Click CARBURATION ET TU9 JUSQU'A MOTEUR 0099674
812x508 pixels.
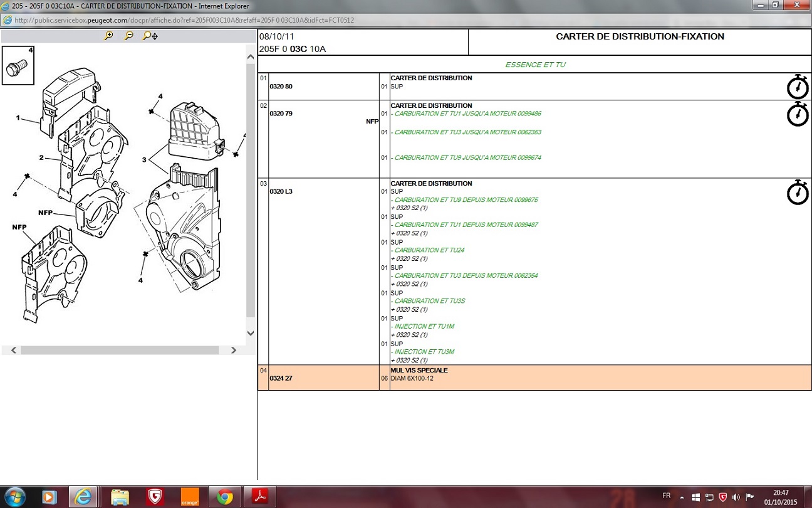tap(466, 158)
